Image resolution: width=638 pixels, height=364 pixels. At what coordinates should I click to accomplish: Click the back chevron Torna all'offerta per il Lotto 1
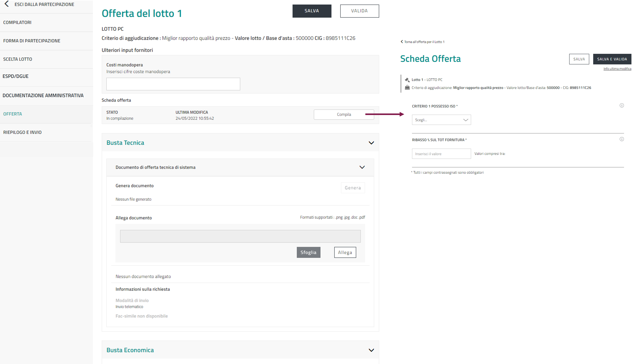(402, 42)
